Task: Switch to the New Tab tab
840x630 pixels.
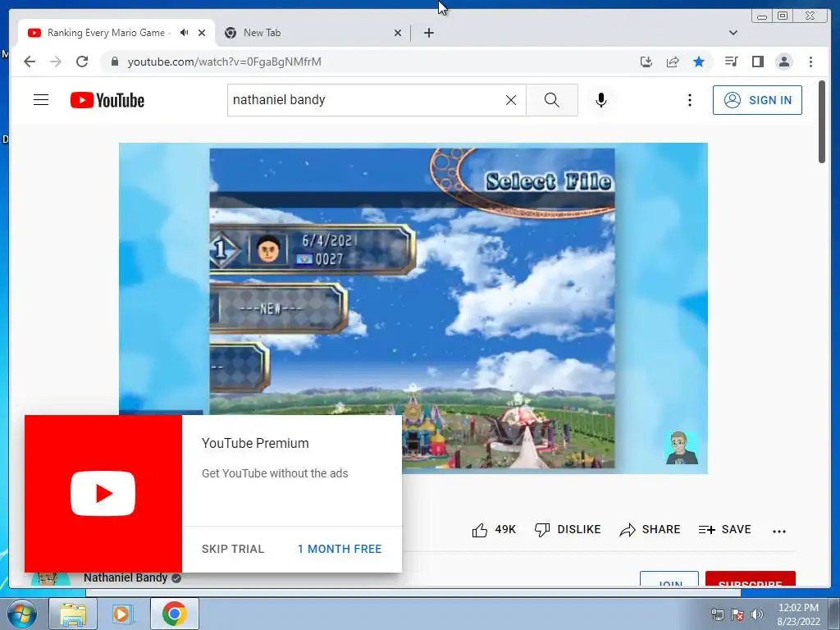Action: (x=313, y=33)
